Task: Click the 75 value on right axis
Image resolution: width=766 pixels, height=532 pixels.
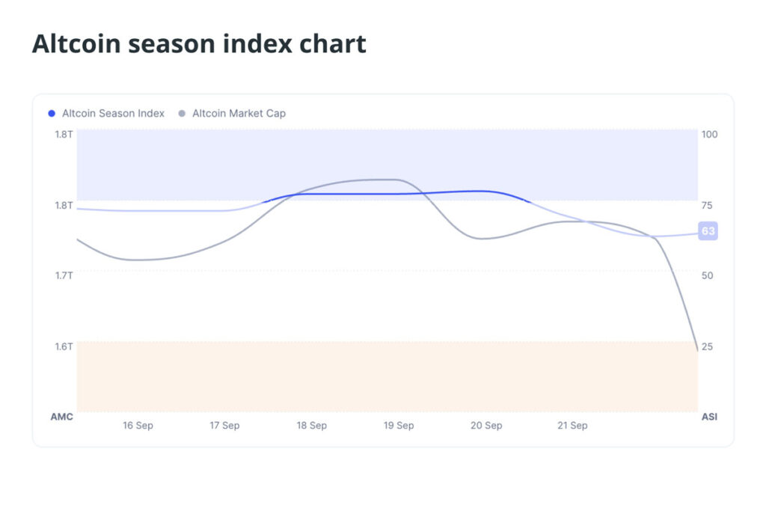Action: coord(708,205)
